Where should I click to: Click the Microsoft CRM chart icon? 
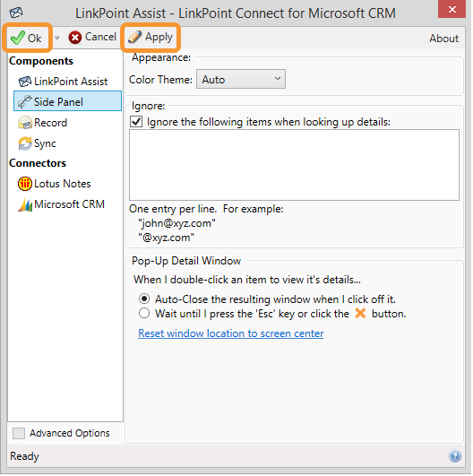tap(25, 204)
